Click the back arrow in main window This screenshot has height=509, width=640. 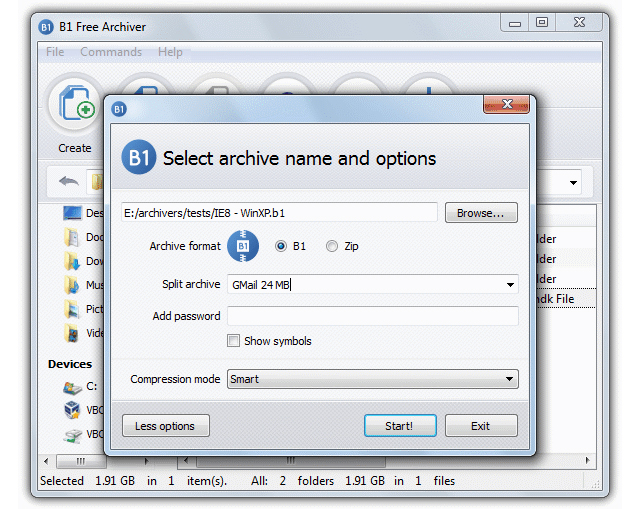click(x=69, y=181)
